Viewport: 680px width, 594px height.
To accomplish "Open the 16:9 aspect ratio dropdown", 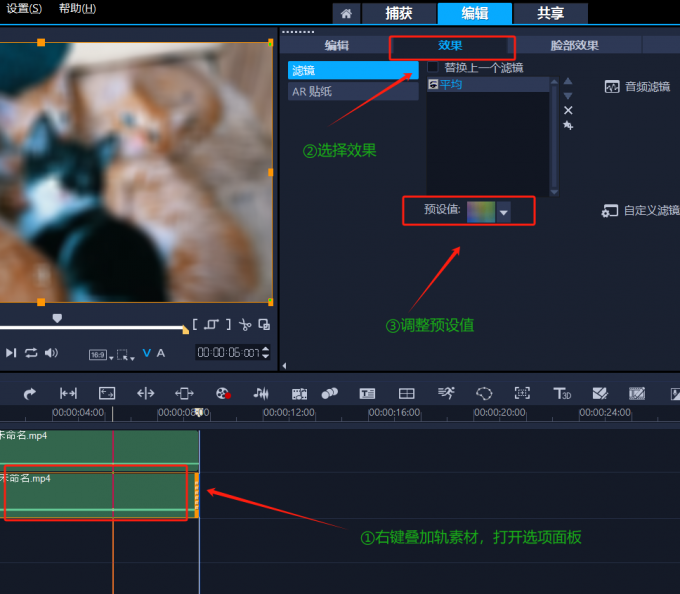I will (99, 354).
